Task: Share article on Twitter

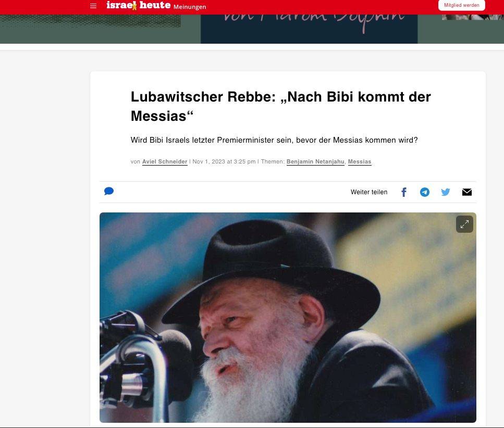Action: pyautogui.click(x=446, y=192)
